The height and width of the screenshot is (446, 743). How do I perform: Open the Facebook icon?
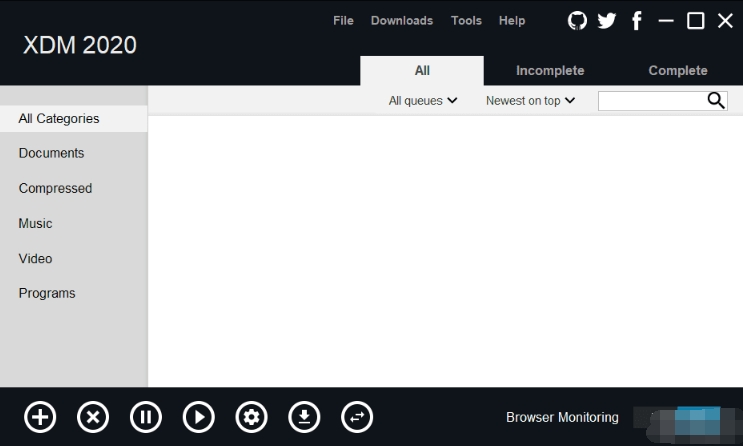click(x=637, y=21)
